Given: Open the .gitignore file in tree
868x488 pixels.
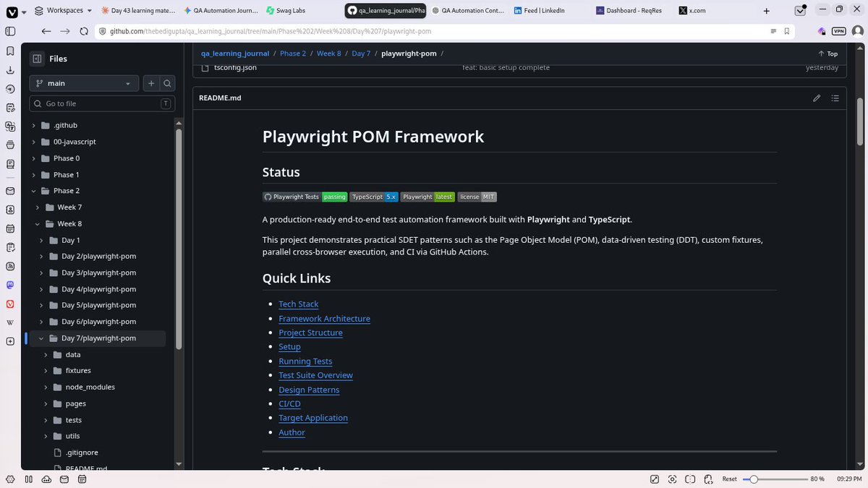Looking at the screenshot, I should 81,453.
